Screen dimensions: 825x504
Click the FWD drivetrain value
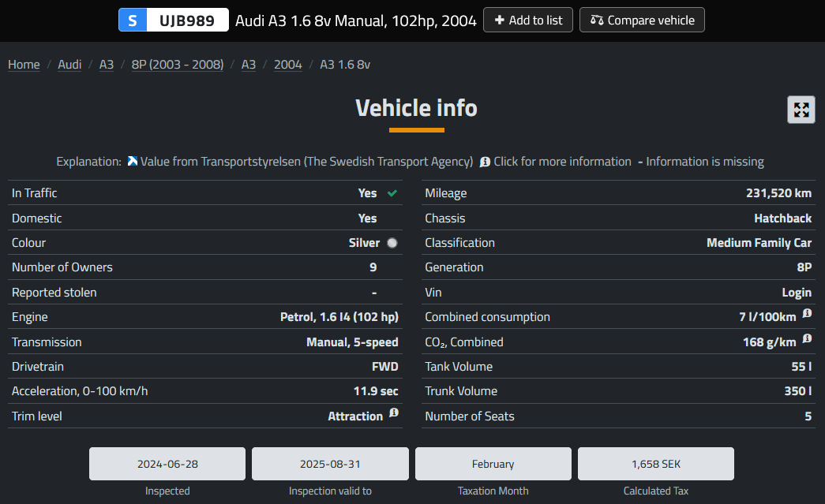pyautogui.click(x=384, y=366)
